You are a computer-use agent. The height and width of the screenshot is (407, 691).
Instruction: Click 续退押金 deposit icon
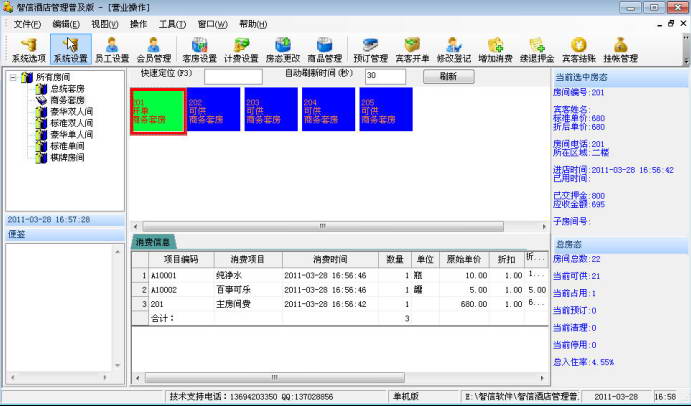tap(537, 50)
